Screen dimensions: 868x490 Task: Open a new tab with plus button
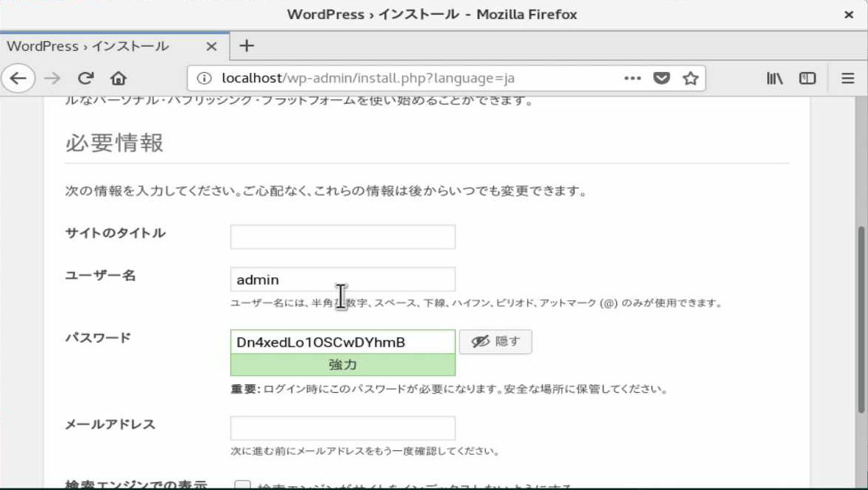pos(247,46)
